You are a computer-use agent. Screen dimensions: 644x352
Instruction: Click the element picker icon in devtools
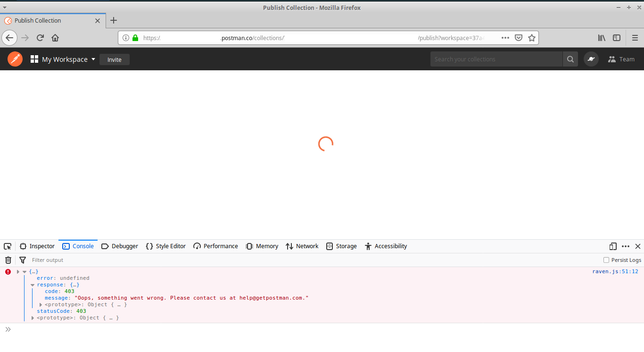(8, 246)
